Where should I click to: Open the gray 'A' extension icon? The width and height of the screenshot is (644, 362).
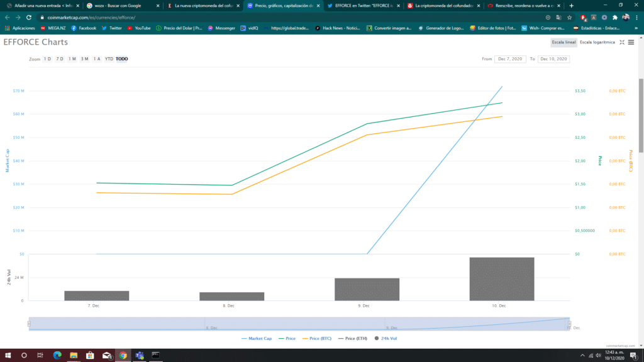point(594,18)
